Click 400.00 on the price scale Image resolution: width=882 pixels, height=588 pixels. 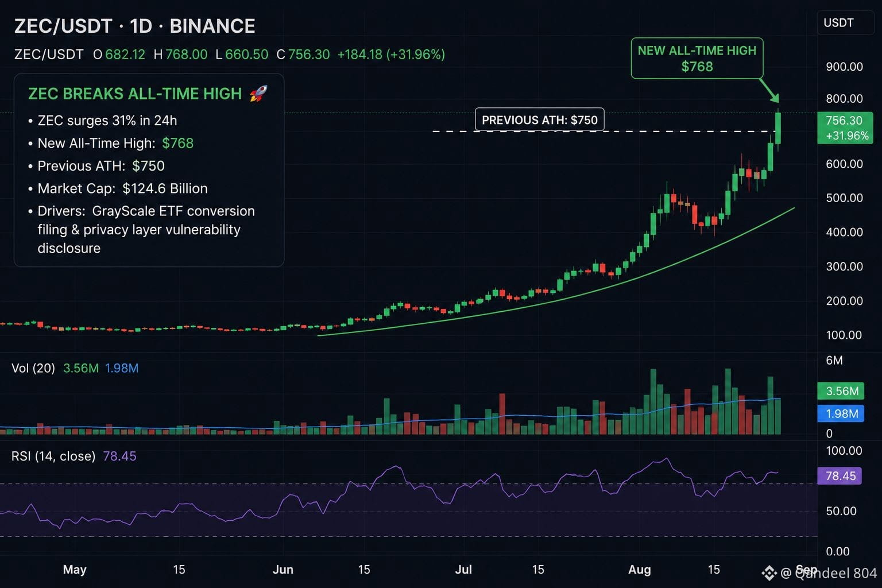pyautogui.click(x=844, y=233)
